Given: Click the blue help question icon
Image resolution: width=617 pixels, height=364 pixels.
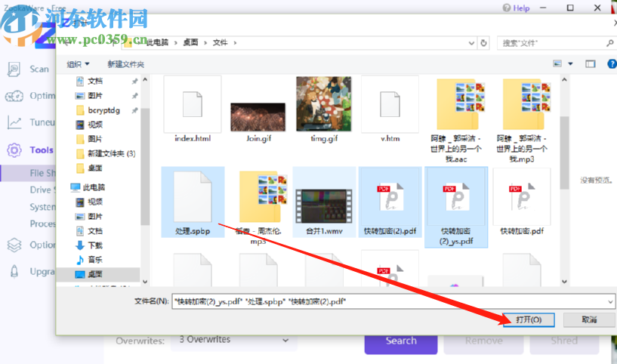Looking at the screenshot, I should tap(612, 63).
